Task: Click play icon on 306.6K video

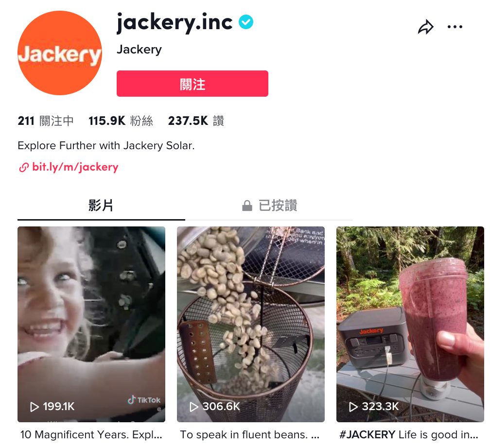Action: [194, 407]
